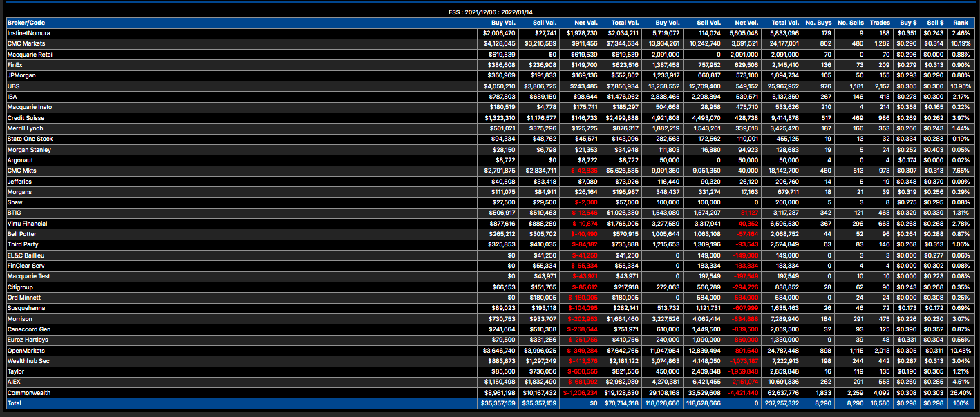Select the FinClear Serv broker row
This screenshot has width=980, height=417.
tap(489, 266)
